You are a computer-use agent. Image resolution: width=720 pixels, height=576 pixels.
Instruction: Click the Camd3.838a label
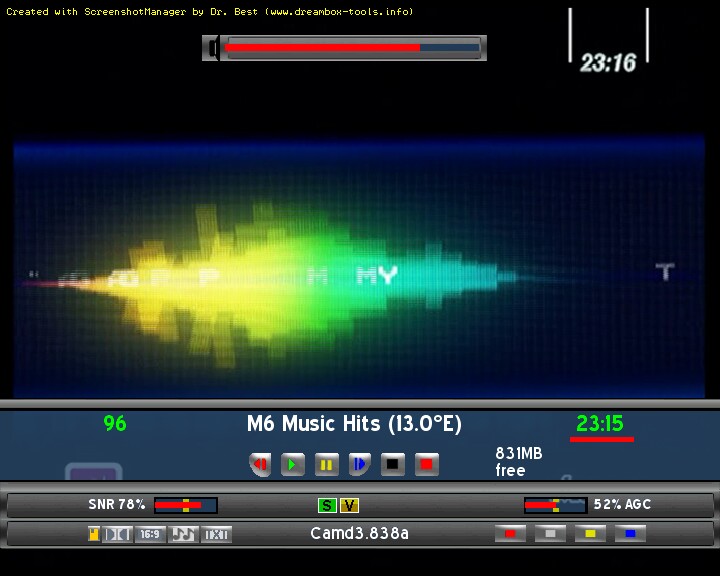[359, 533]
